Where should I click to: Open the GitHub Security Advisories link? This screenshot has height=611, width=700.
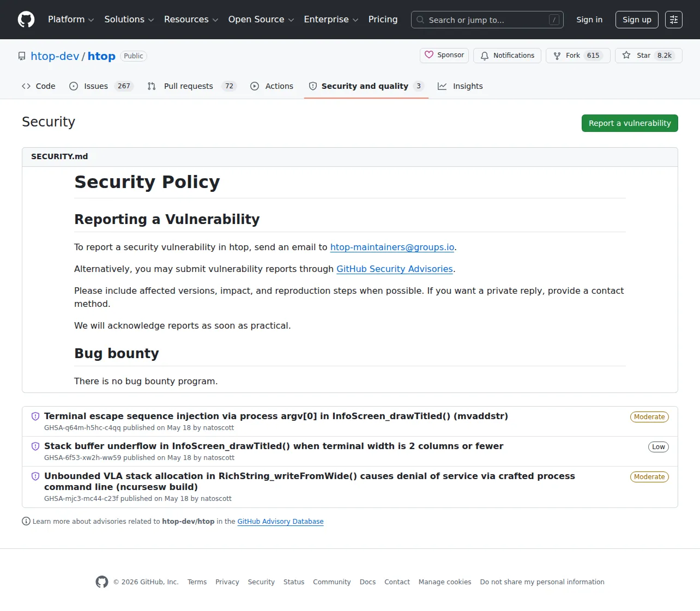click(394, 269)
